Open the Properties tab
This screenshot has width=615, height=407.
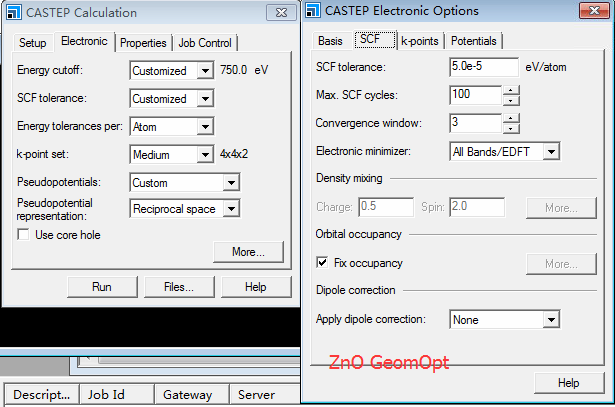[143, 43]
